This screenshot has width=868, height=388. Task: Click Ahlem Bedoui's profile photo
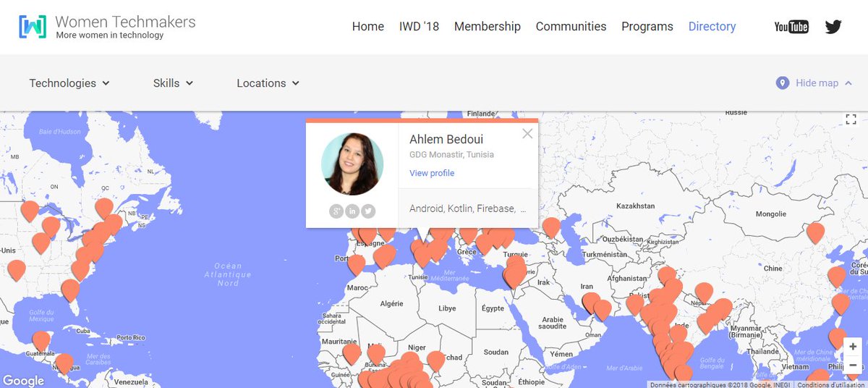click(x=352, y=164)
